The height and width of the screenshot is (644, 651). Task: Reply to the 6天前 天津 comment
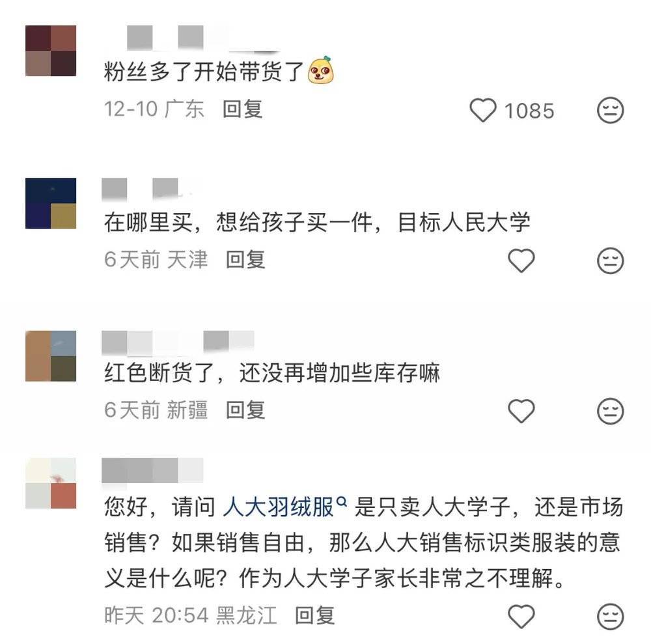[245, 260]
